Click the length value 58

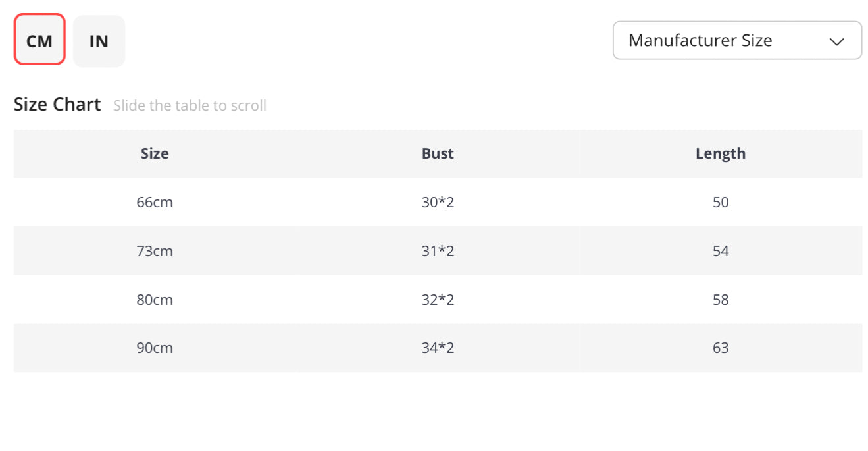click(721, 300)
